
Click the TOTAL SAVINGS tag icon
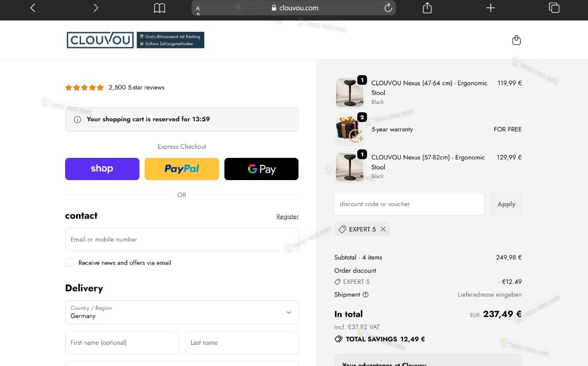click(x=338, y=339)
